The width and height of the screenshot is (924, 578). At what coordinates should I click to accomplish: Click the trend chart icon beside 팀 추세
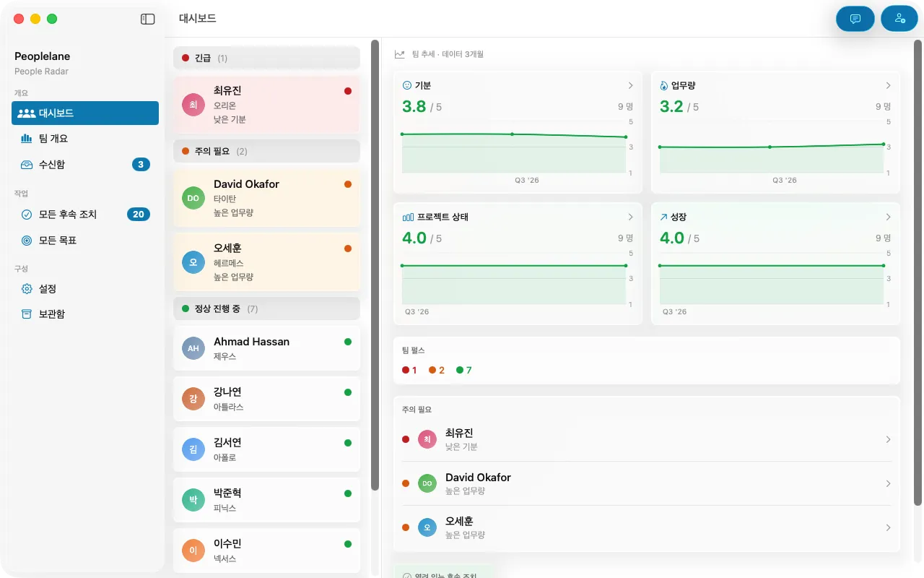tap(400, 54)
